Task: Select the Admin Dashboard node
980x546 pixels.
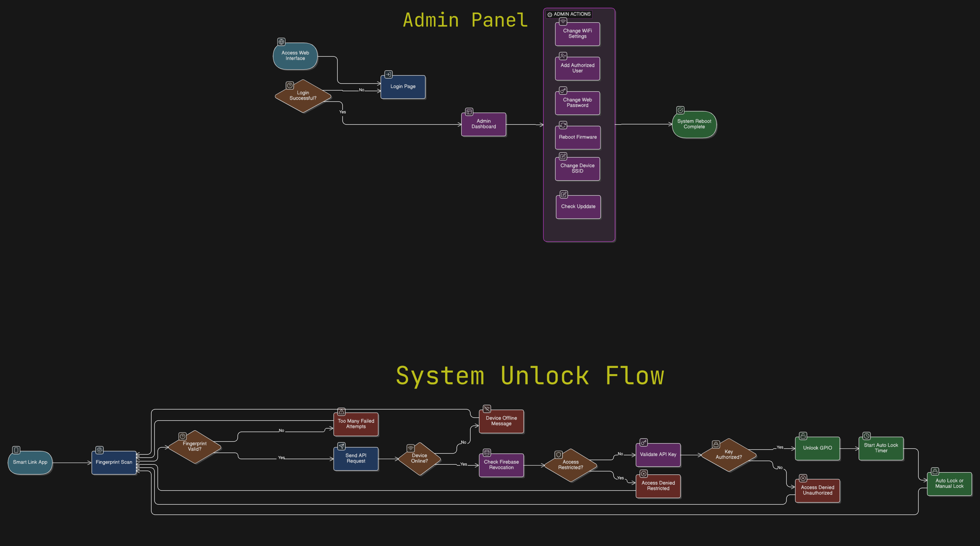Action: click(484, 124)
